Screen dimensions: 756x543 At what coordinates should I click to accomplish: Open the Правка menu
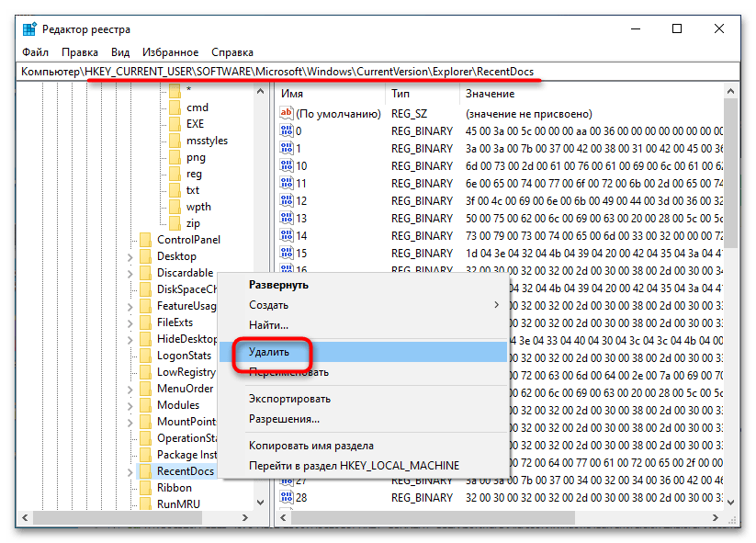tap(80, 52)
